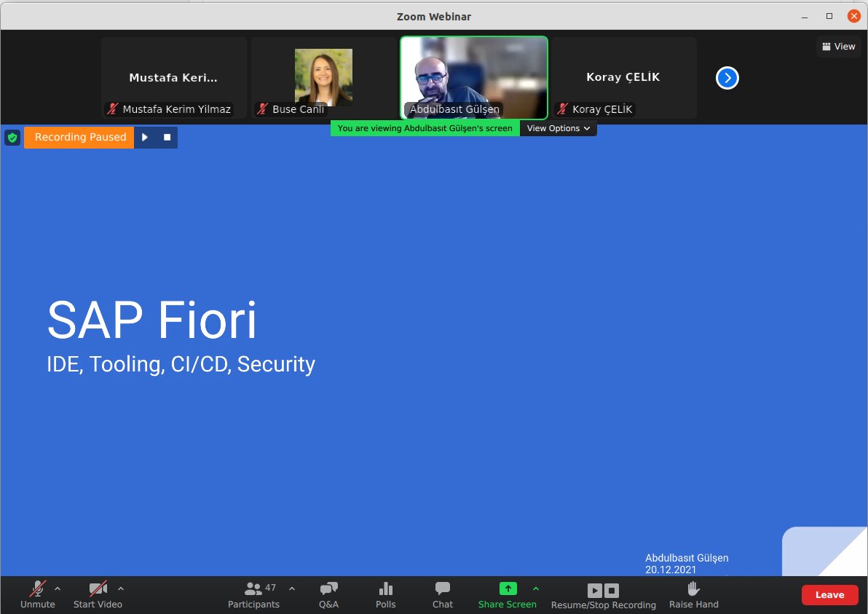868x614 pixels.
Task: Stop recording using the bottom toolbar stop icon
Action: coord(612,590)
